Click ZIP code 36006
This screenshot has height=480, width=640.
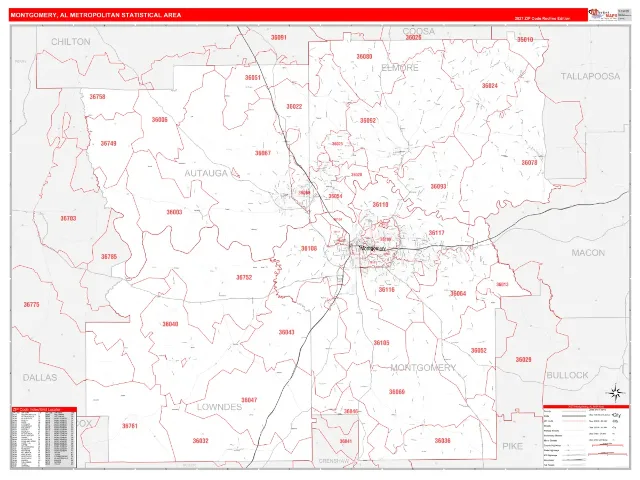pos(160,120)
